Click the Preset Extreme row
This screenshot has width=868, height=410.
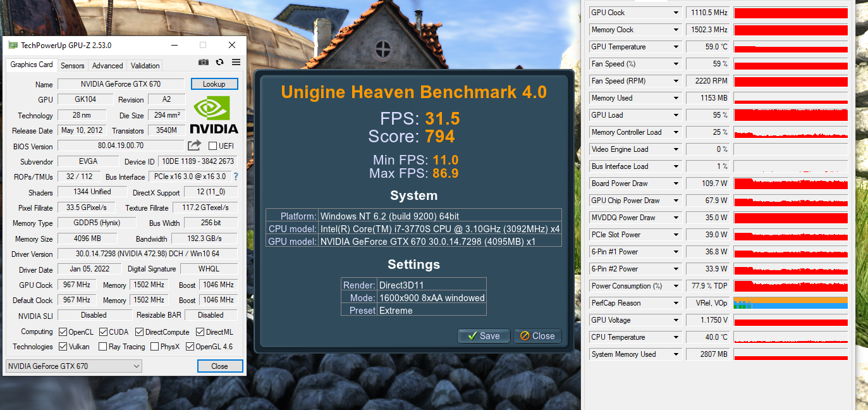[x=413, y=310]
